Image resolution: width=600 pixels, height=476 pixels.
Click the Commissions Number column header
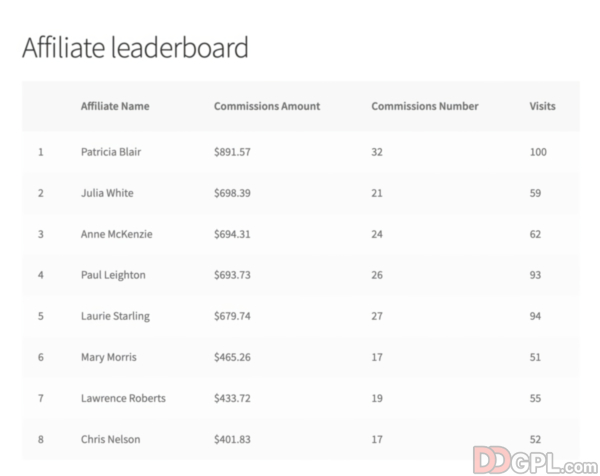pos(425,106)
